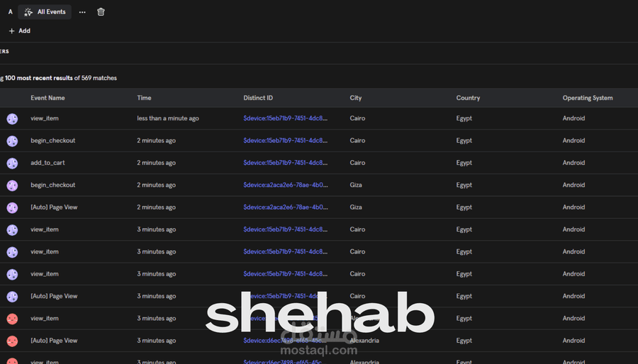Image resolution: width=638 pixels, height=364 pixels.
Task: Click Android in the add_to_cart row
Action: (x=573, y=162)
